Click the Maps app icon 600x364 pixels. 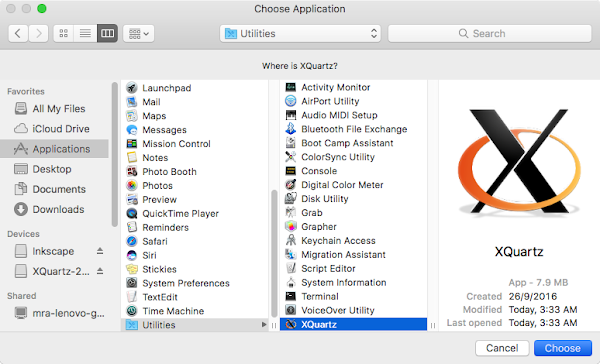pyautogui.click(x=132, y=116)
